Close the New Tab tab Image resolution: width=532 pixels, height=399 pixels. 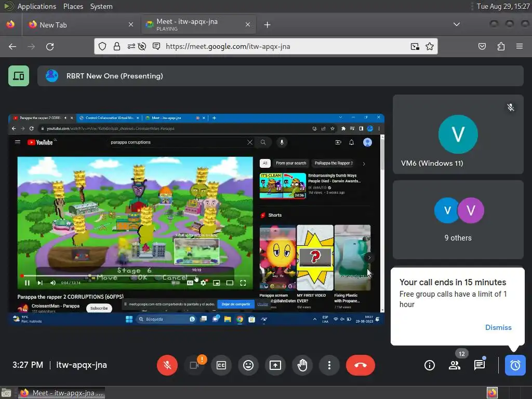[x=131, y=24]
